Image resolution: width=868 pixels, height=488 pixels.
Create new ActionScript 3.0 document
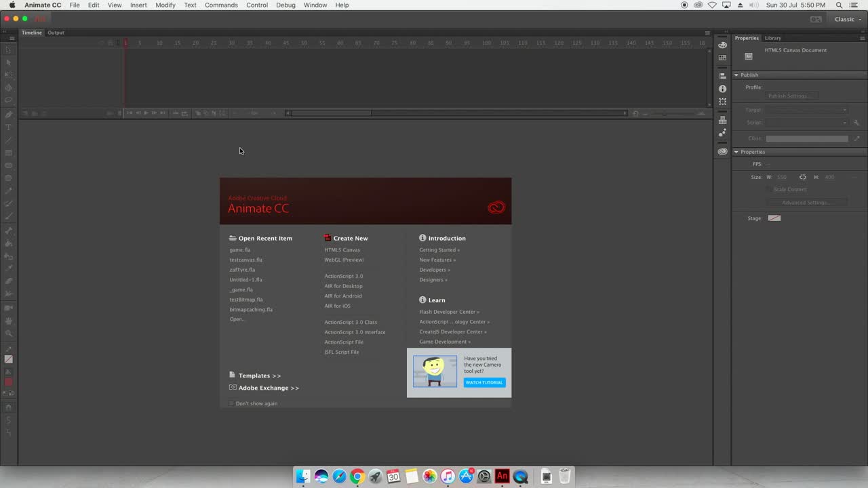(x=343, y=276)
